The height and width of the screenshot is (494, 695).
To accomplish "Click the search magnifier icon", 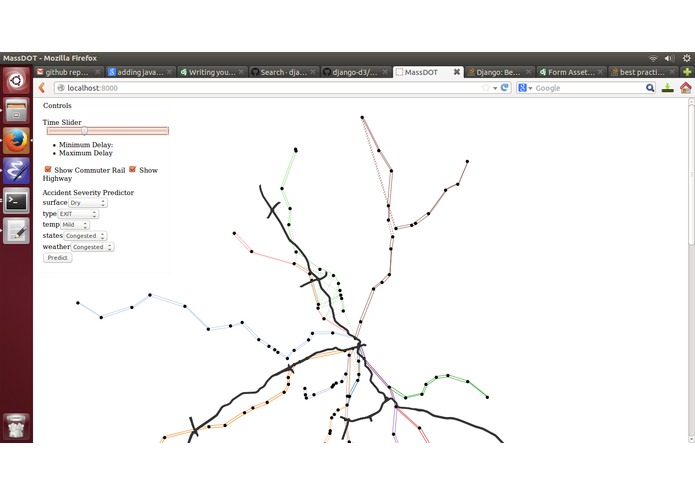I will 650,88.
